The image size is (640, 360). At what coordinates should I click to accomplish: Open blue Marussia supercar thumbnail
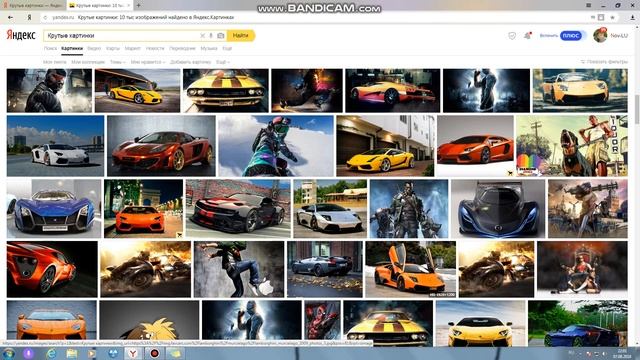click(54, 209)
